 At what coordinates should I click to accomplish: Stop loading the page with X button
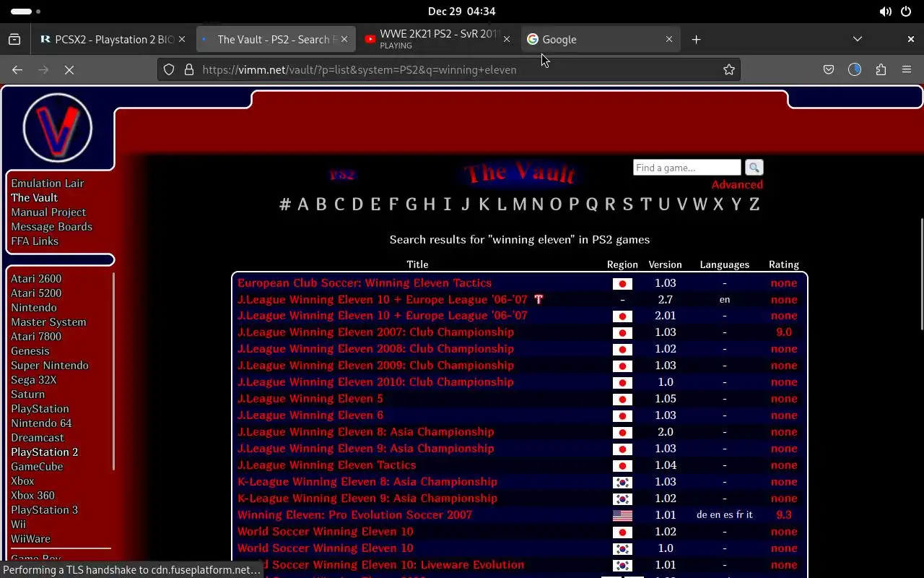(69, 69)
